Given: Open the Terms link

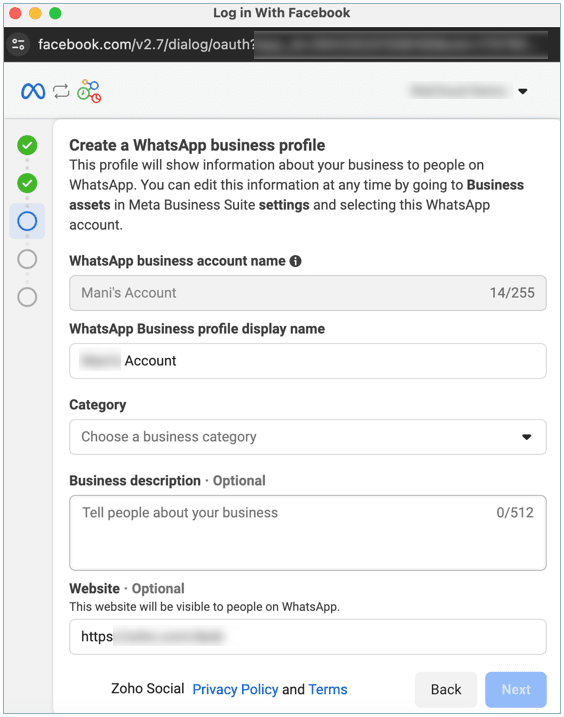Looking at the screenshot, I should [x=328, y=689].
